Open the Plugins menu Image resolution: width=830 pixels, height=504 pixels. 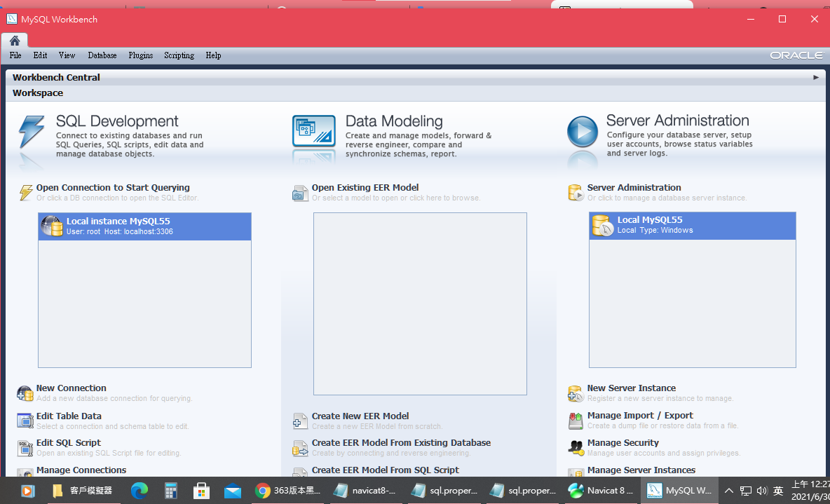coord(140,55)
